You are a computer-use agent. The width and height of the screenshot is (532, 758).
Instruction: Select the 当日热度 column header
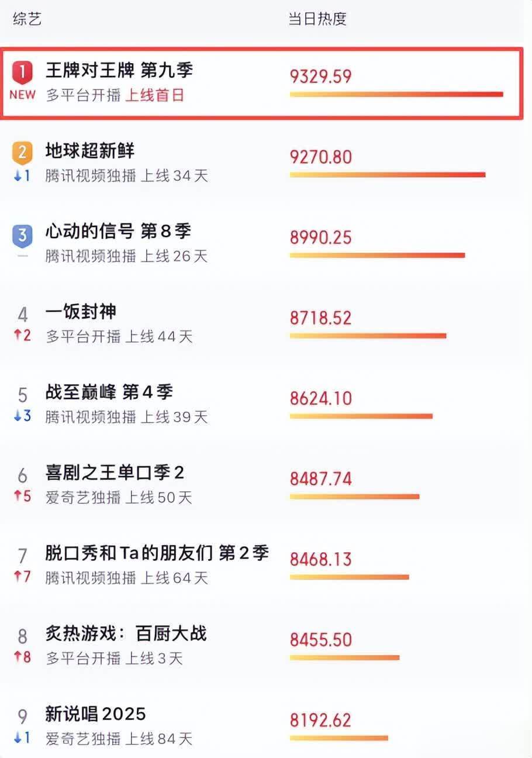pos(317,19)
